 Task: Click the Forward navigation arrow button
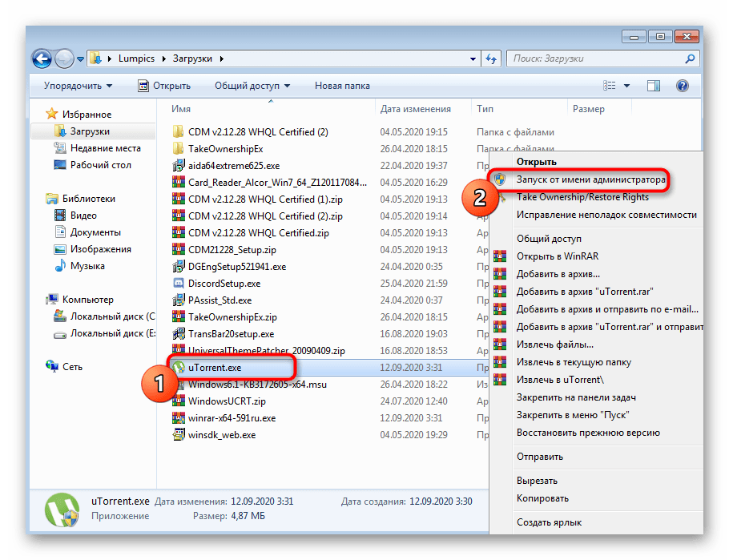click(x=64, y=59)
